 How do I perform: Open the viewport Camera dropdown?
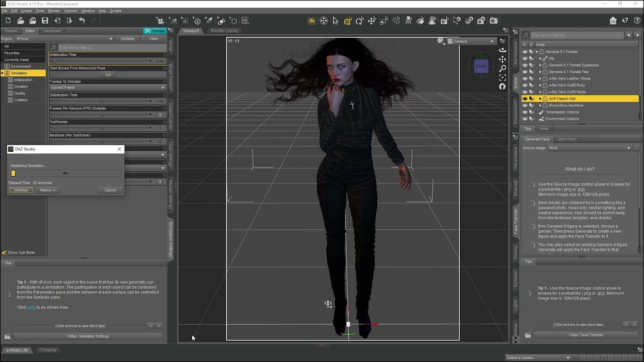click(471, 41)
